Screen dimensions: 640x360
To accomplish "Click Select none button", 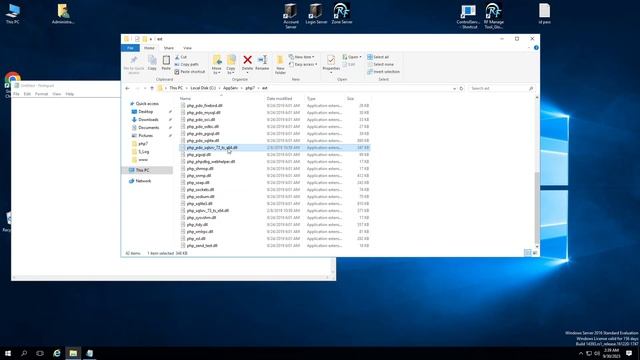I will [380, 64].
